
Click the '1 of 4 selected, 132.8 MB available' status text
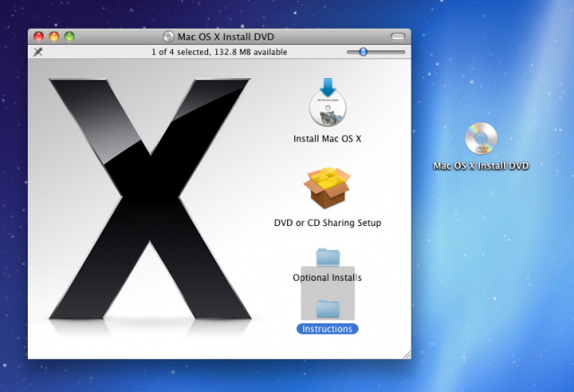(x=219, y=52)
